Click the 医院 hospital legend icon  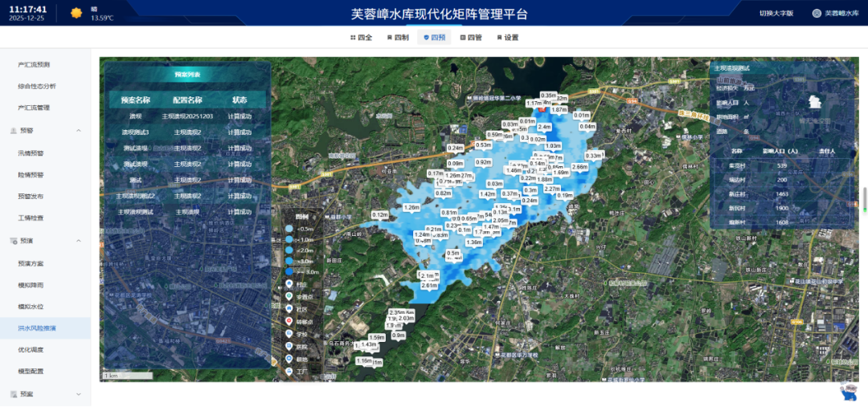tap(289, 346)
